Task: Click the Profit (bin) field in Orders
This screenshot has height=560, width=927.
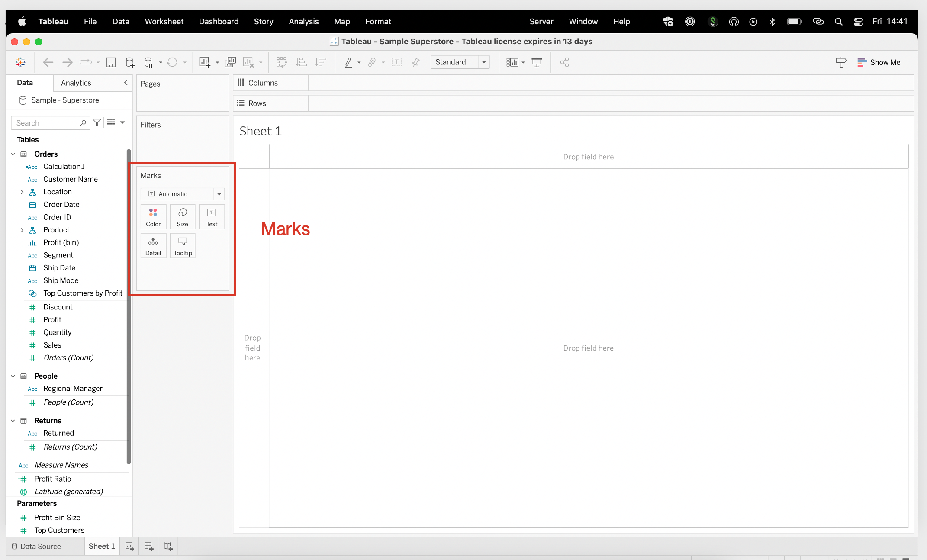Action: [61, 242]
